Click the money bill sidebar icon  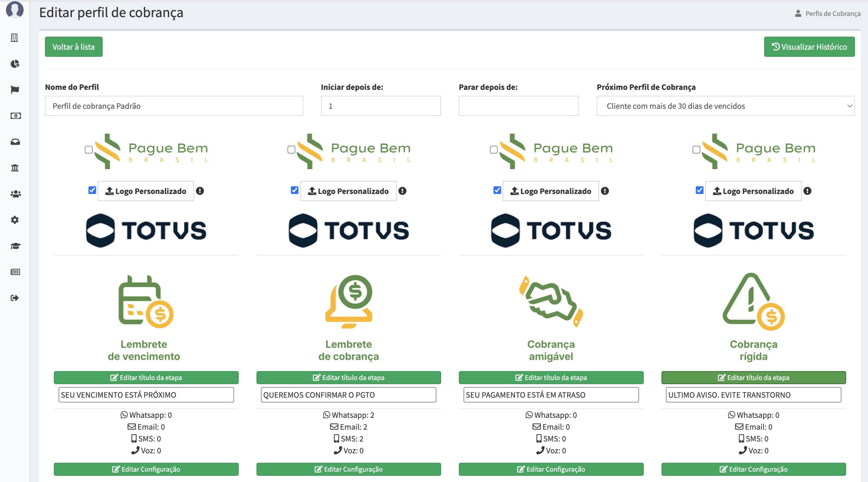click(x=15, y=116)
